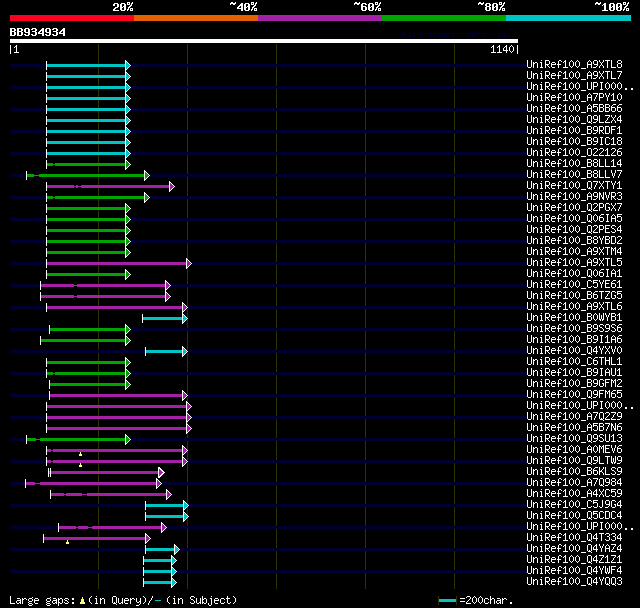
Task: Click the green ~80% legend segment
Action: coord(444,18)
